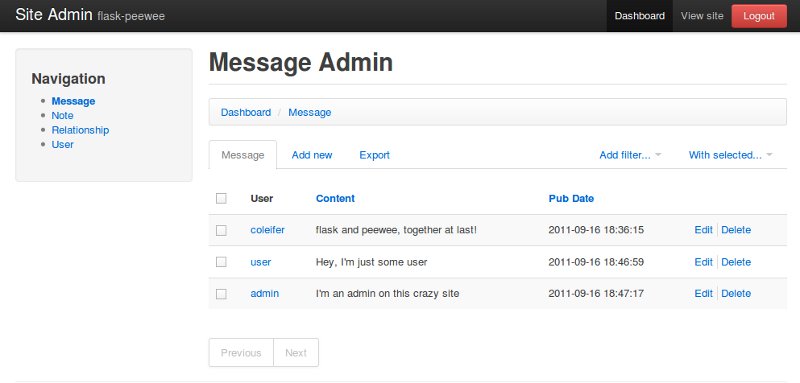
Task: Select the checkbox in the admin row
Action: tap(221, 294)
